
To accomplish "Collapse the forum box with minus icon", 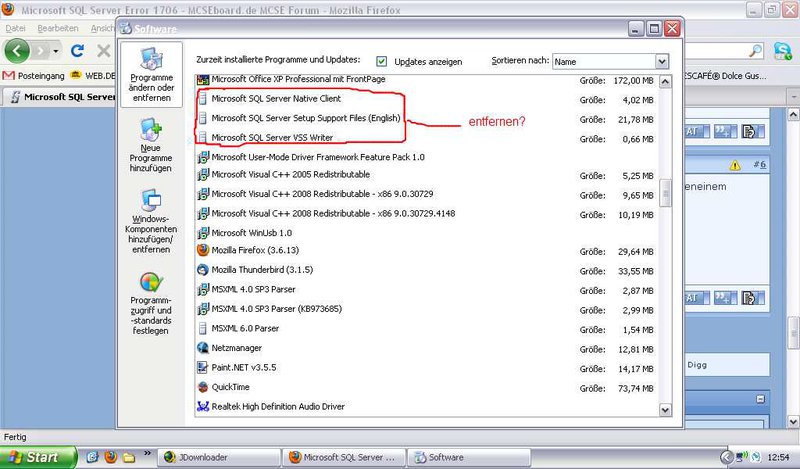I will click(760, 399).
